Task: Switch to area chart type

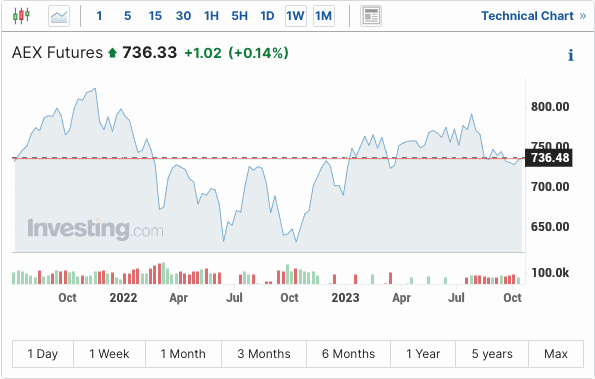Action: (59, 16)
